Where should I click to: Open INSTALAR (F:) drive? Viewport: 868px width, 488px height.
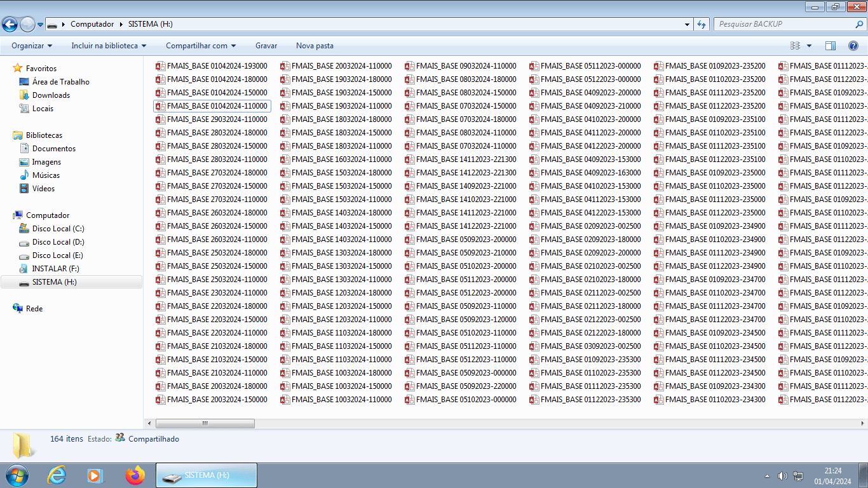[55, 269]
